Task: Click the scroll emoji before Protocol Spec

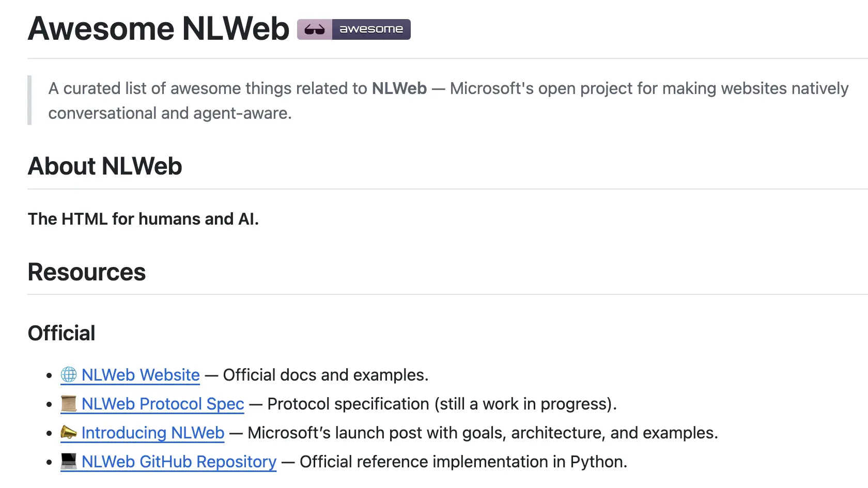Action: tap(69, 403)
